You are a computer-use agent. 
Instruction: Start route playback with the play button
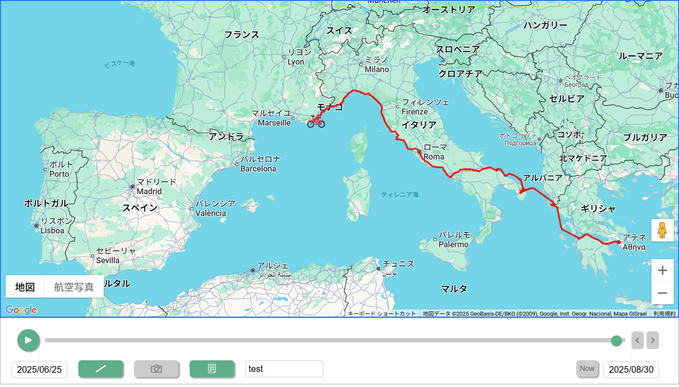29,340
